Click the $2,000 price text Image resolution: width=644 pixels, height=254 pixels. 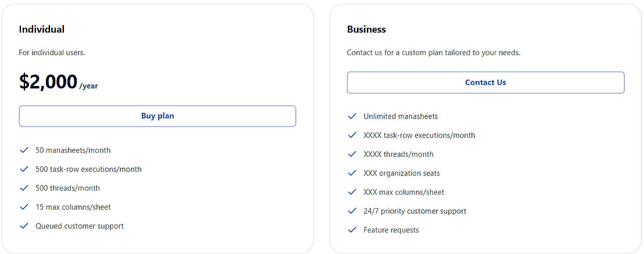[48, 82]
